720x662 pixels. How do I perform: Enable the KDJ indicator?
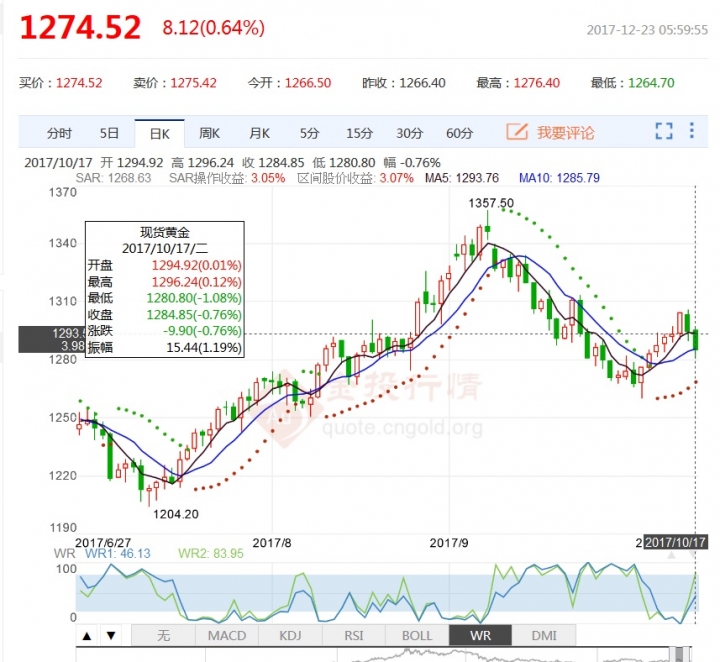click(290, 636)
